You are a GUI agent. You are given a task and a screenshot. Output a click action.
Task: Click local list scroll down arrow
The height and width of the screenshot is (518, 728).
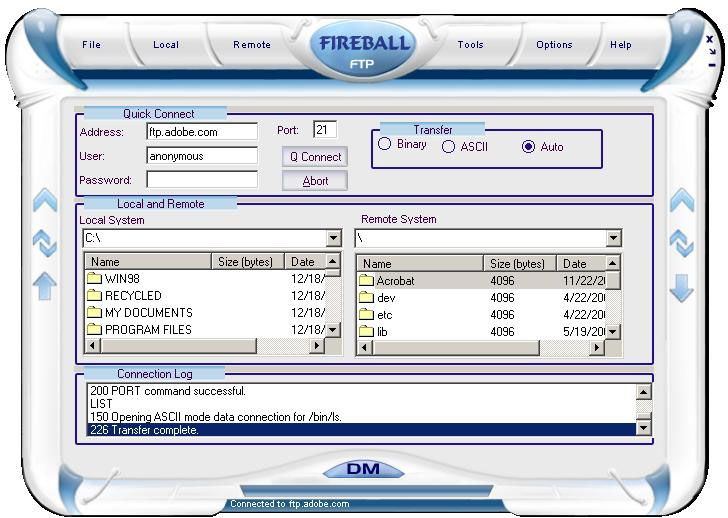333,330
